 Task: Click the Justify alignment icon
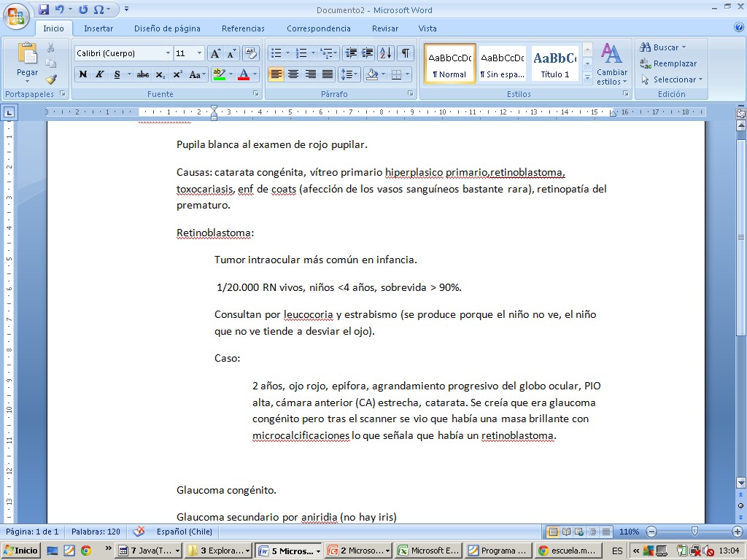pos(328,74)
